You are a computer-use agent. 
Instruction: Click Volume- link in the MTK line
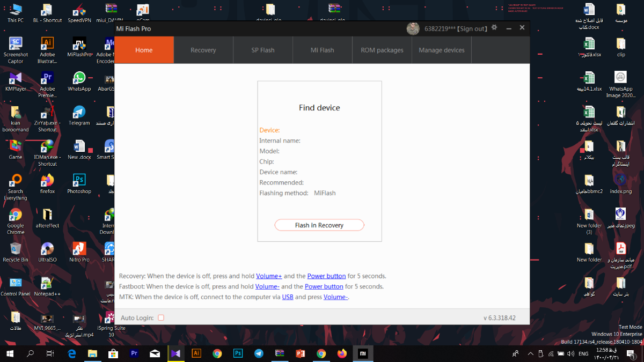pos(335,297)
